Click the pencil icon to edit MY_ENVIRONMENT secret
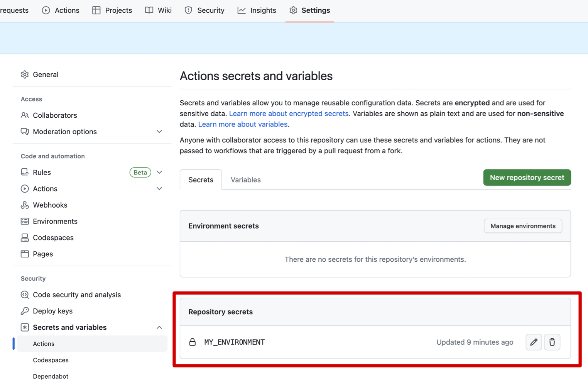The width and height of the screenshot is (588, 386). pos(534,342)
